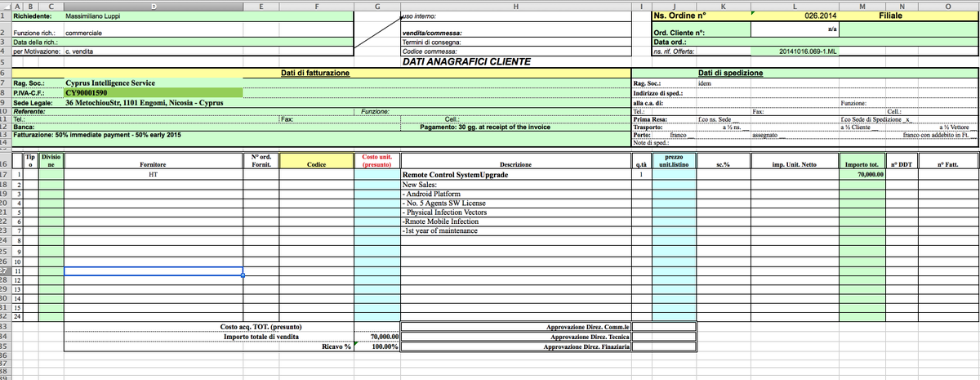The height and width of the screenshot is (380, 980).
Task: Click red 'Costo unit. (presunto)' heading
Action: pos(376,161)
